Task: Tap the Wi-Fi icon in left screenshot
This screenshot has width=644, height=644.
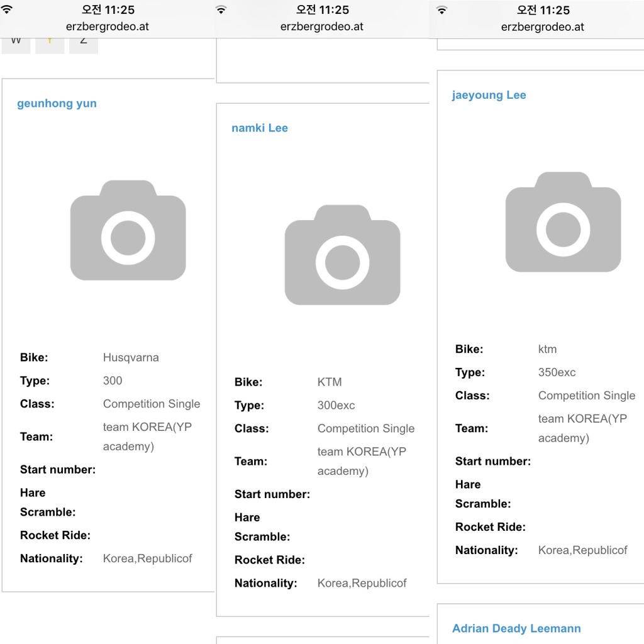Action: (6, 9)
